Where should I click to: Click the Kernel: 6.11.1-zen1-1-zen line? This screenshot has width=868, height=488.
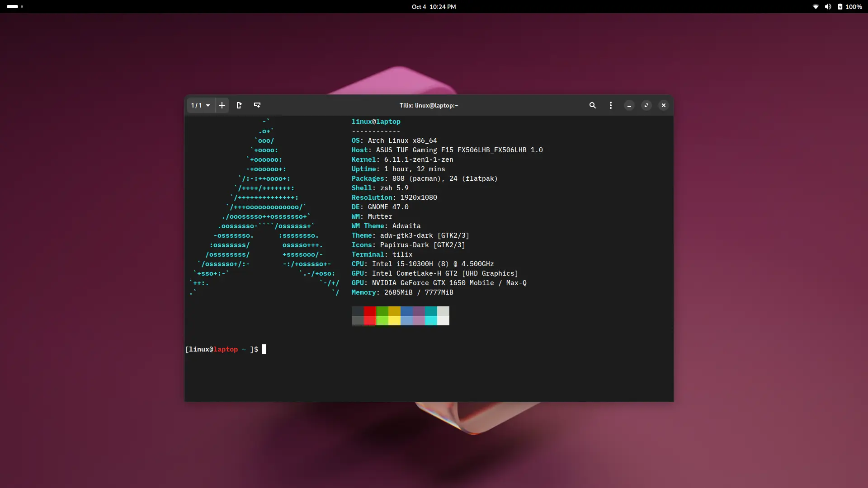tap(402, 160)
